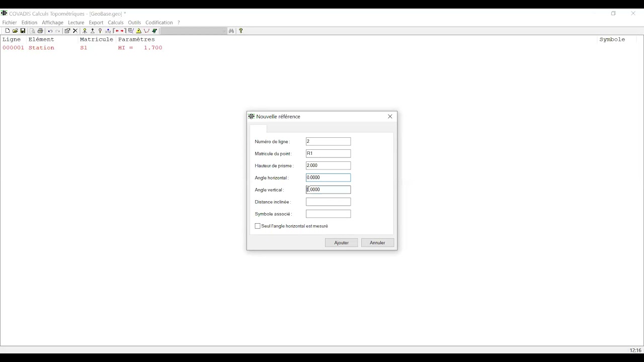This screenshot has width=644, height=362.
Task: Focus the Distance inclinée field
Action: [328, 202]
